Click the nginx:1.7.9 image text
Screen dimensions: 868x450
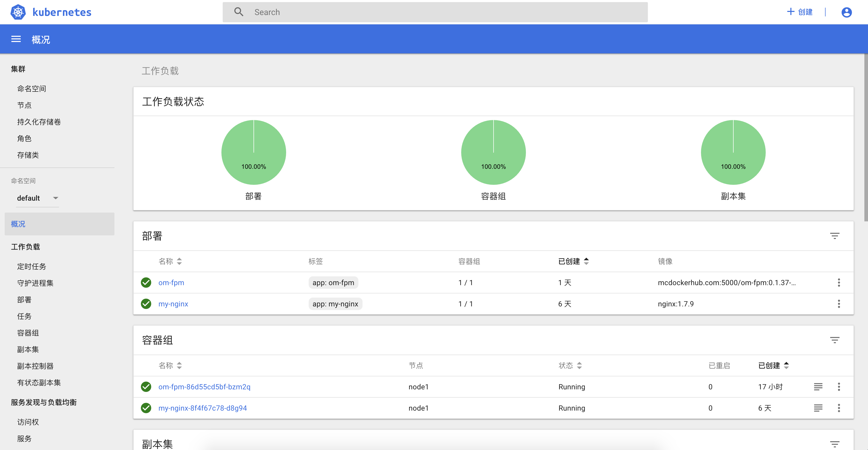click(x=676, y=304)
